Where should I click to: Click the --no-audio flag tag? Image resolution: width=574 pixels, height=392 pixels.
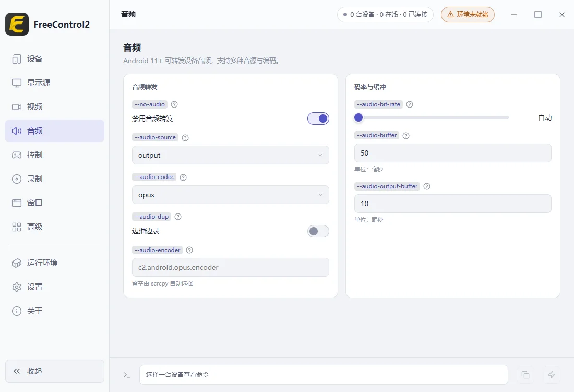point(150,104)
